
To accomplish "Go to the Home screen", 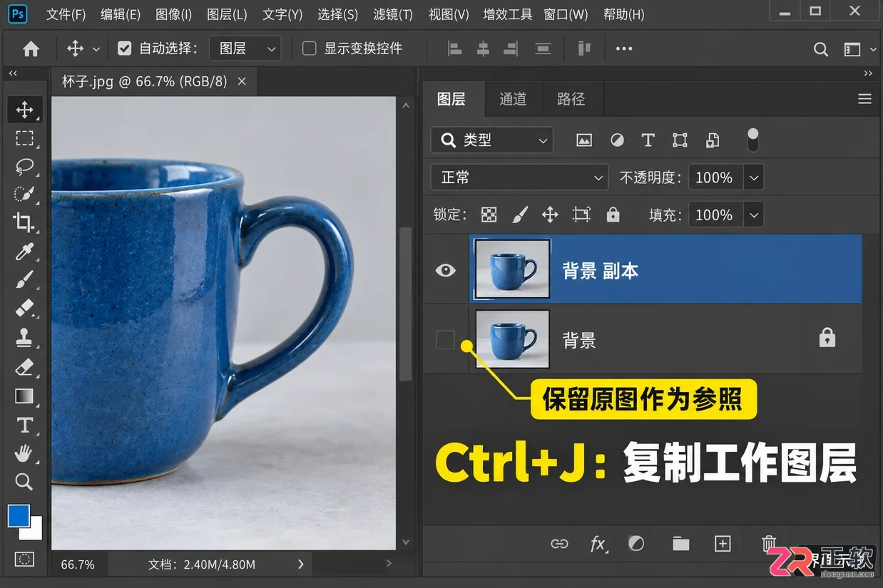I will coord(31,49).
